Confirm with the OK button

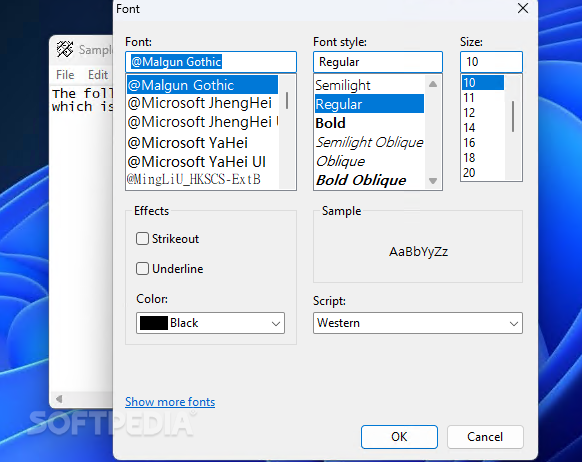tap(399, 436)
